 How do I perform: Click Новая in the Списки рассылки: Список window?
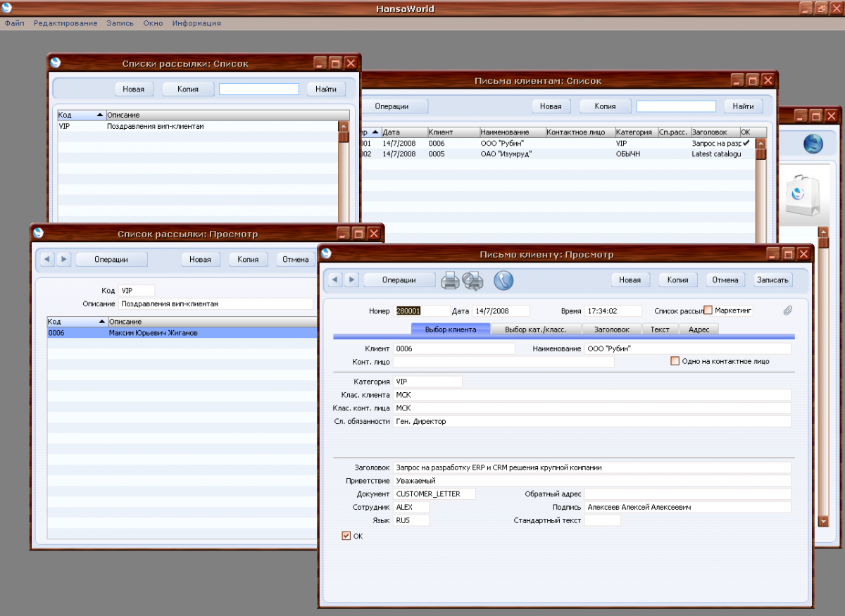click(x=134, y=89)
